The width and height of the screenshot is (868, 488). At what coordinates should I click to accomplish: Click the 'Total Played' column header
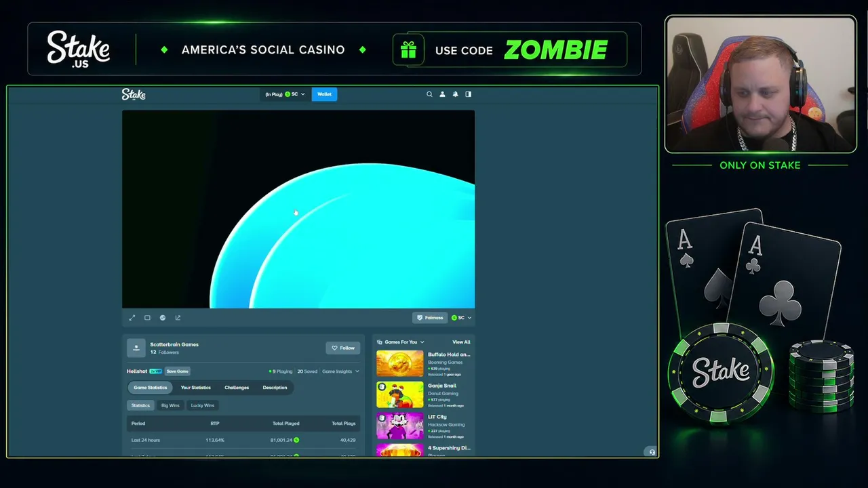tap(285, 424)
